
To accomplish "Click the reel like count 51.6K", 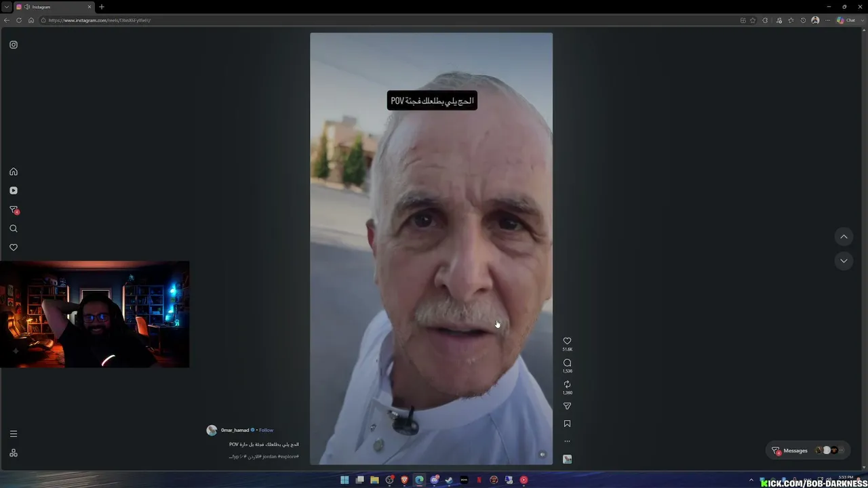I will (568, 350).
